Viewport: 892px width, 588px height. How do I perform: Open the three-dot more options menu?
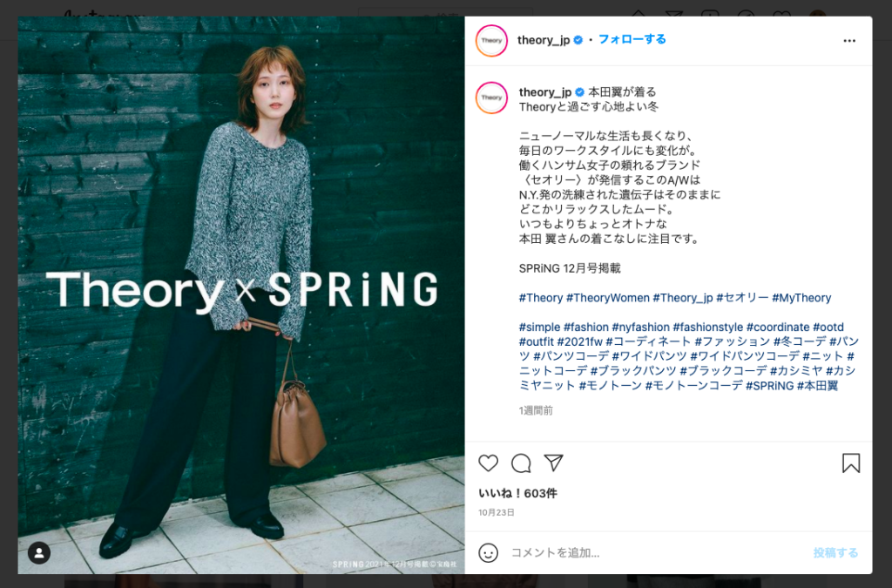(849, 40)
